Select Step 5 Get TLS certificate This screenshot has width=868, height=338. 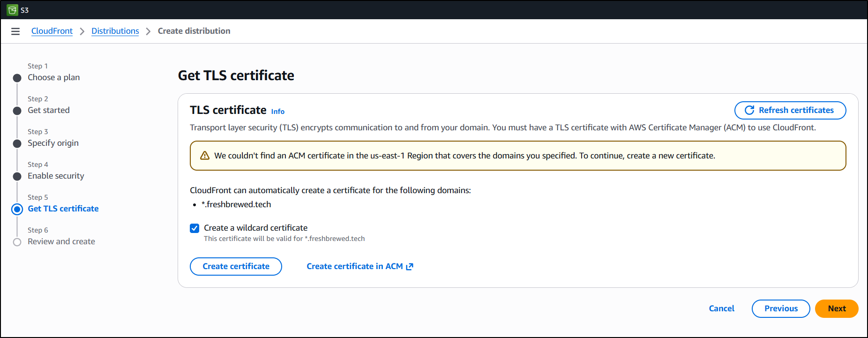point(63,209)
